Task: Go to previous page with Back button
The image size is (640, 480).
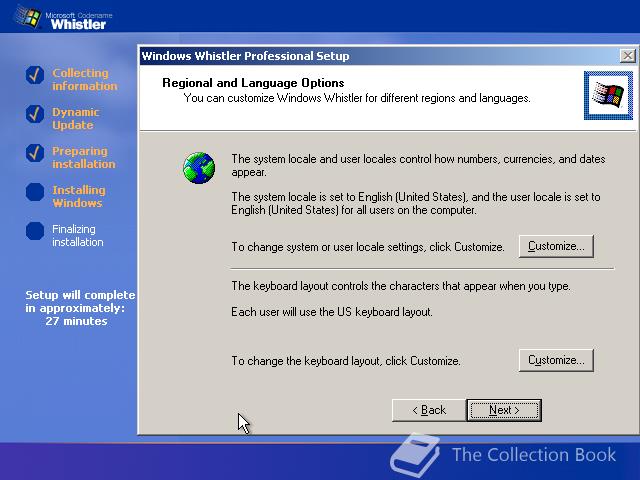Action: click(x=429, y=410)
